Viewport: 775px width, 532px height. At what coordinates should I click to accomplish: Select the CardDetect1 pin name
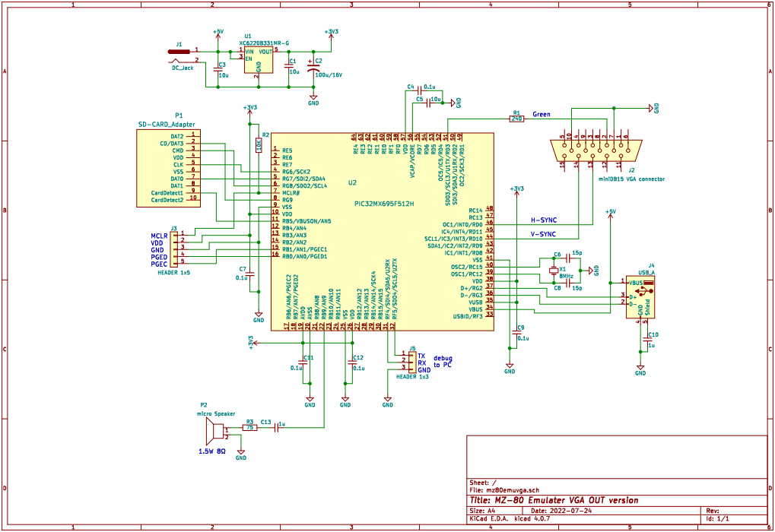pos(167,192)
